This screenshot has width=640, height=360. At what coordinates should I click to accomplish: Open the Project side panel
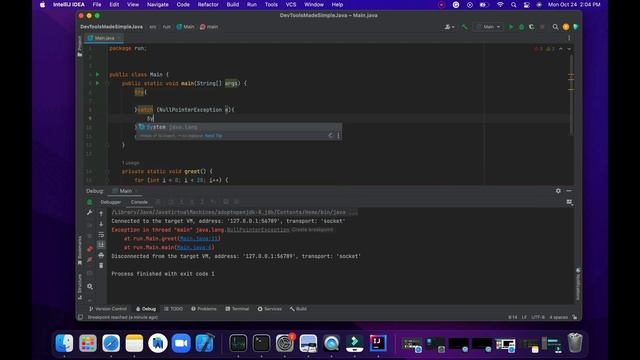[80, 46]
